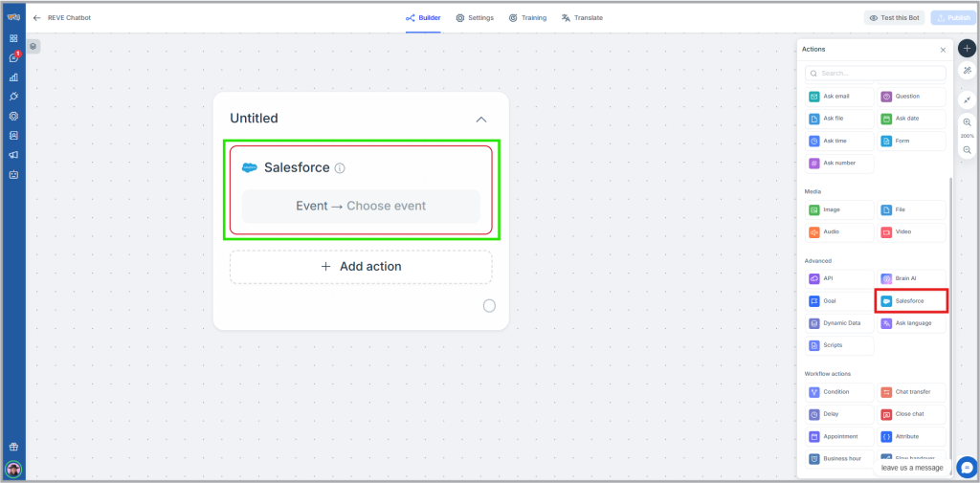
Task: Open the contacts icon in sidebar
Action: 13,135
